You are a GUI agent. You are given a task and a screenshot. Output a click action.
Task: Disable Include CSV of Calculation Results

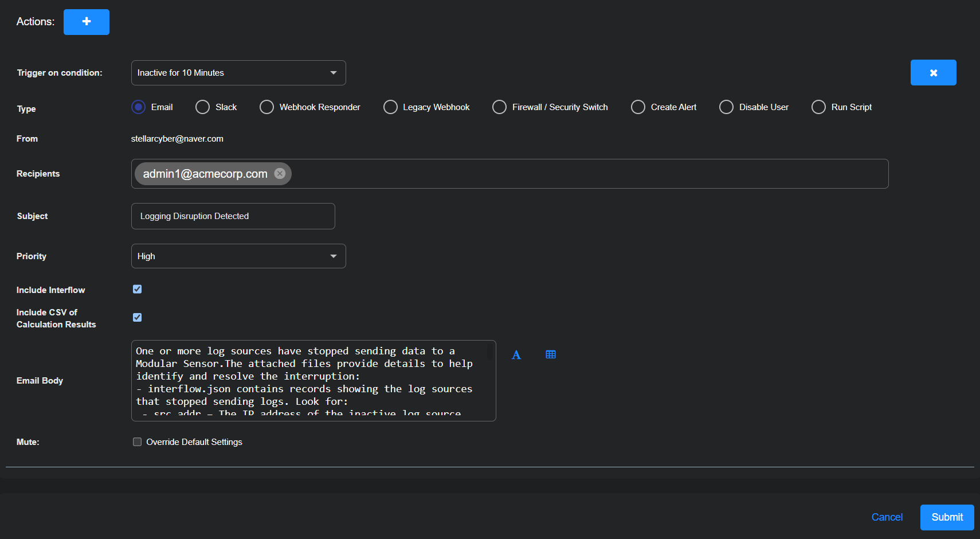tap(137, 317)
